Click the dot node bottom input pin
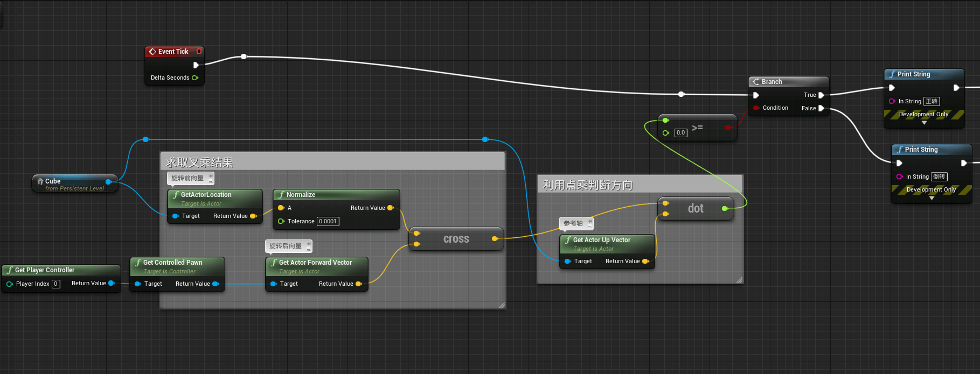This screenshot has width=980, height=374. point(665,214)
